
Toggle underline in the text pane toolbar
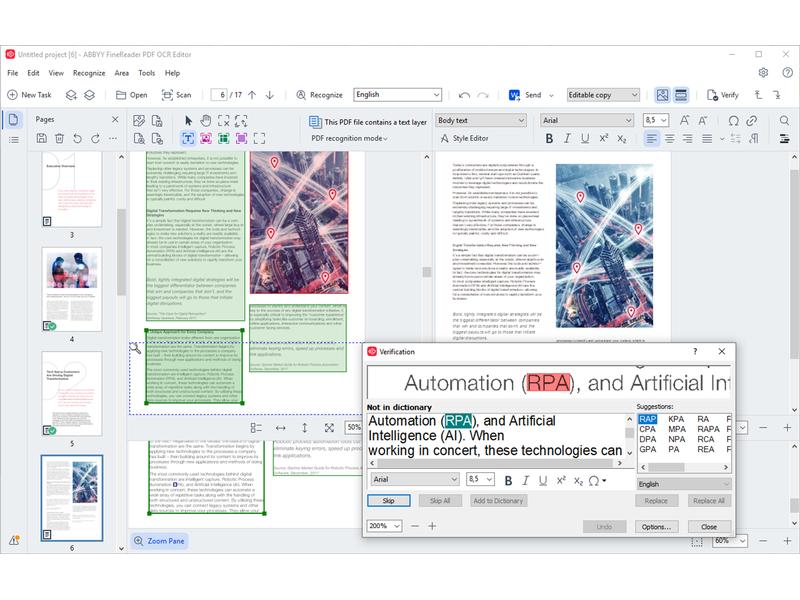(x=585, y=138)
